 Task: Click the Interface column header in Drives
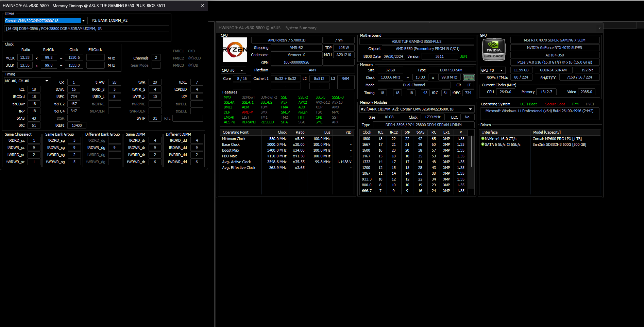505,132
